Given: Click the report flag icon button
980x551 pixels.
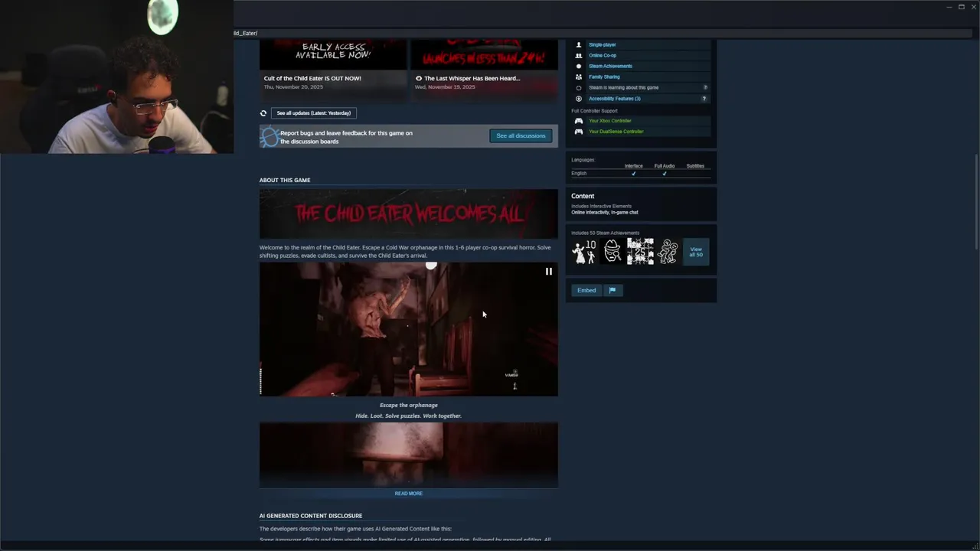Looking at the screenshot, I should pos(612,290).
